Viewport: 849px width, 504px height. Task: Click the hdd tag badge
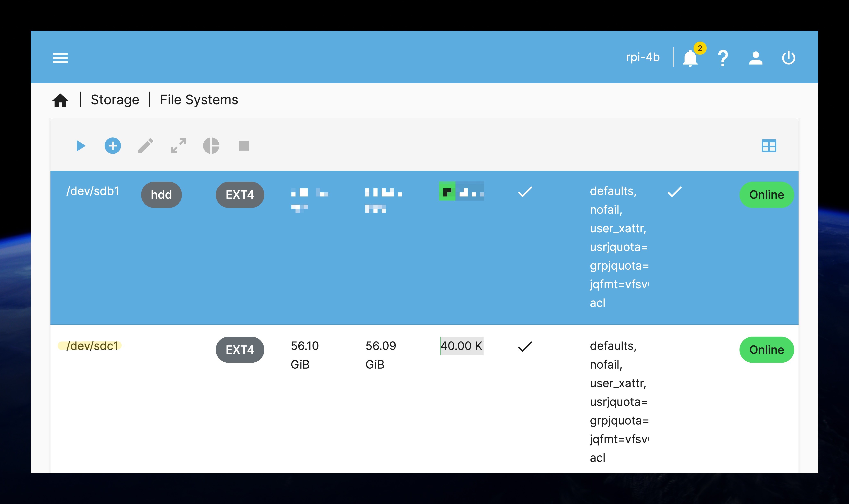click(161, 195)
